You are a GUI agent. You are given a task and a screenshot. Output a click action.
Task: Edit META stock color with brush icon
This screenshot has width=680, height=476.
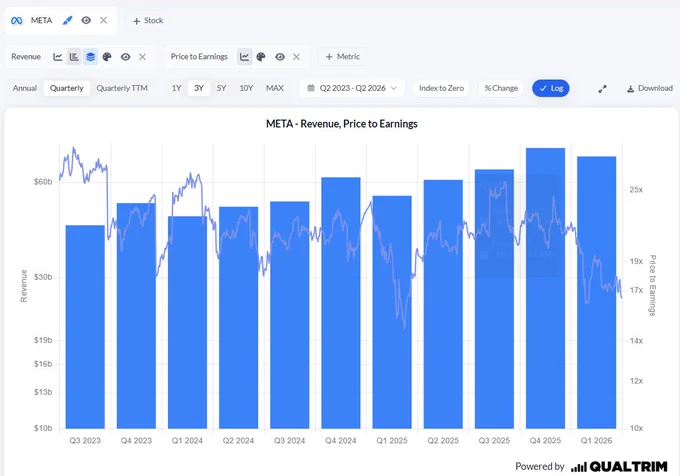click(67, 20)
